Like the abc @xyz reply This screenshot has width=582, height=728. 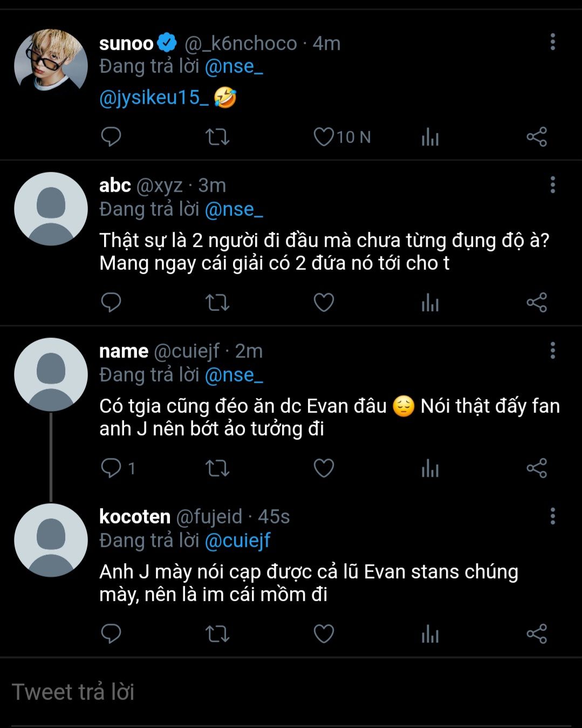324,302
